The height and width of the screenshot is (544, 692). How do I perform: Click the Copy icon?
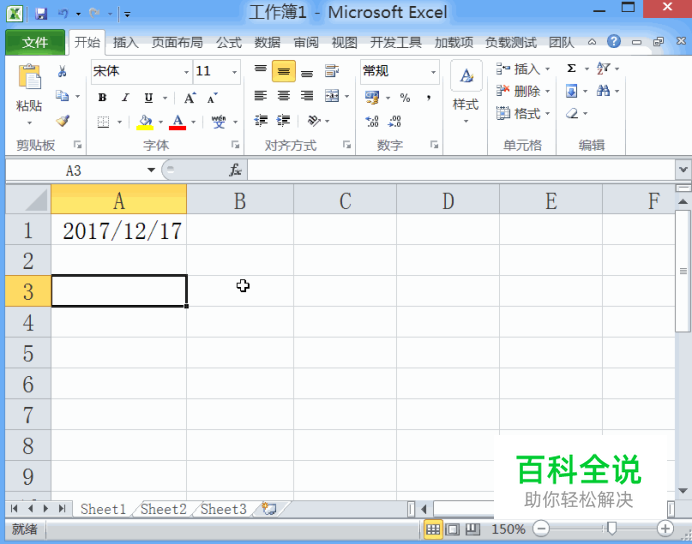coord(62,96)
